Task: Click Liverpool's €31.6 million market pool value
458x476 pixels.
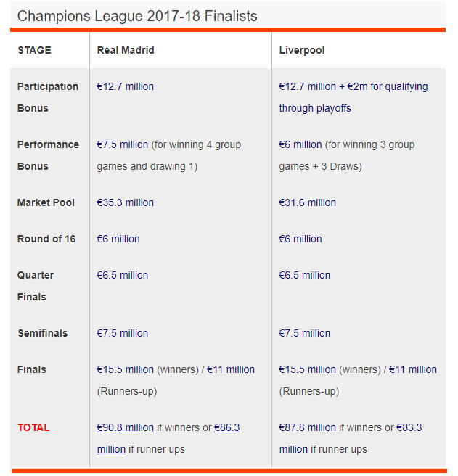Action: point(307,202)
